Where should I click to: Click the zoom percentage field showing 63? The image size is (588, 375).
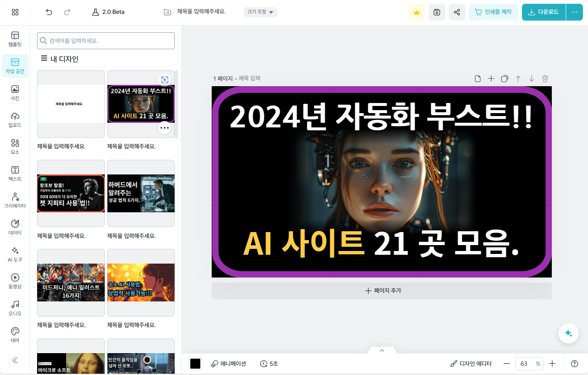[529, 364]
